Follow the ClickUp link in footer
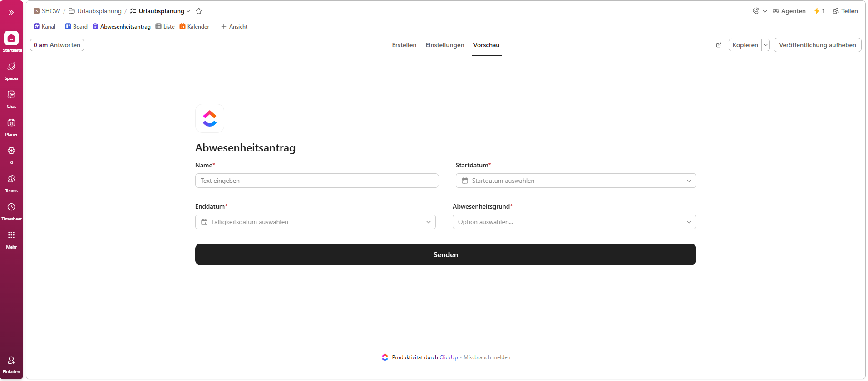The width and height of the screenshot is (868, 381). pyautogui.click(x=449, y=357)
